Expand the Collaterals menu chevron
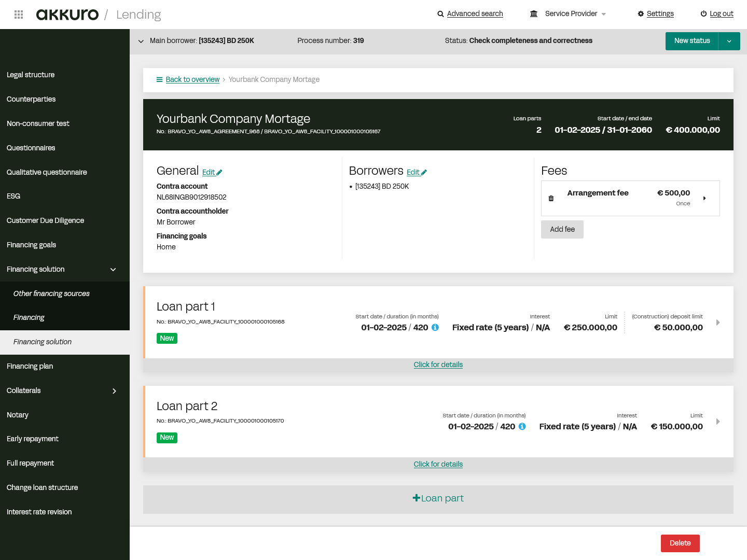Image resolution: width=747 pixels, height=560 pixels. [114, 391]
